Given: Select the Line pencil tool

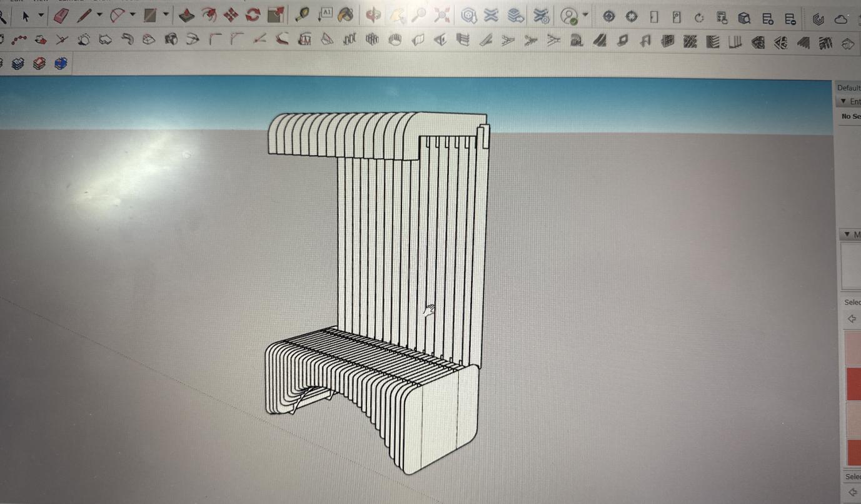Looking at the screenshot, I should click(84, 16).
